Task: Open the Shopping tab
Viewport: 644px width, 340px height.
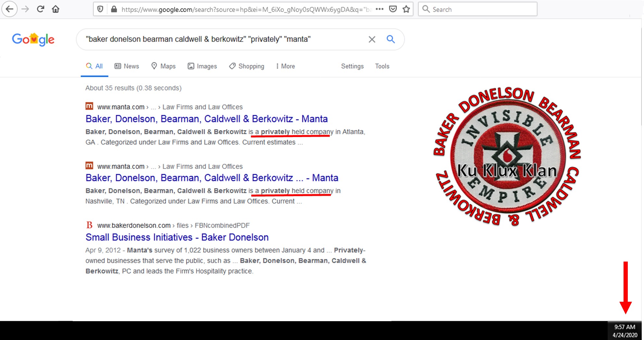Action: (x=246, y=66)
